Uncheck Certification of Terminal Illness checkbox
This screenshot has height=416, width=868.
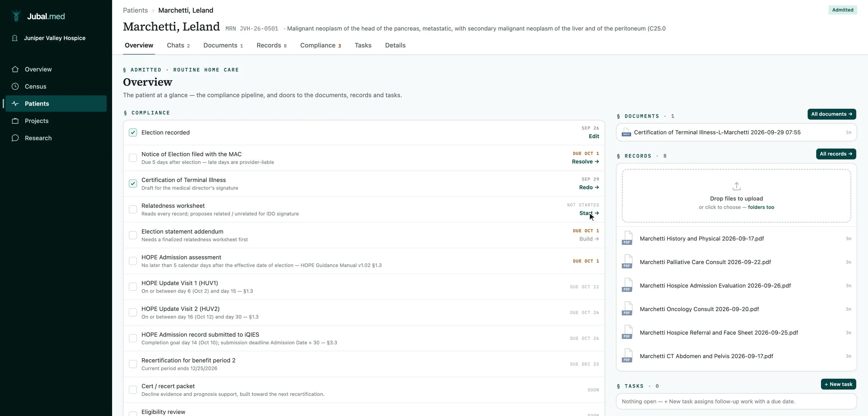point(133,183)
